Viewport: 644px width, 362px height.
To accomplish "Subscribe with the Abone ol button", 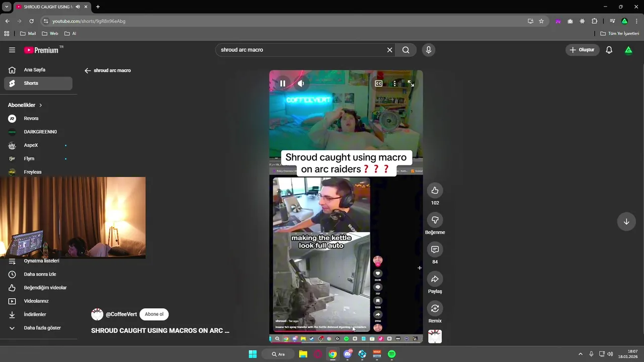I will coord(154,314).
